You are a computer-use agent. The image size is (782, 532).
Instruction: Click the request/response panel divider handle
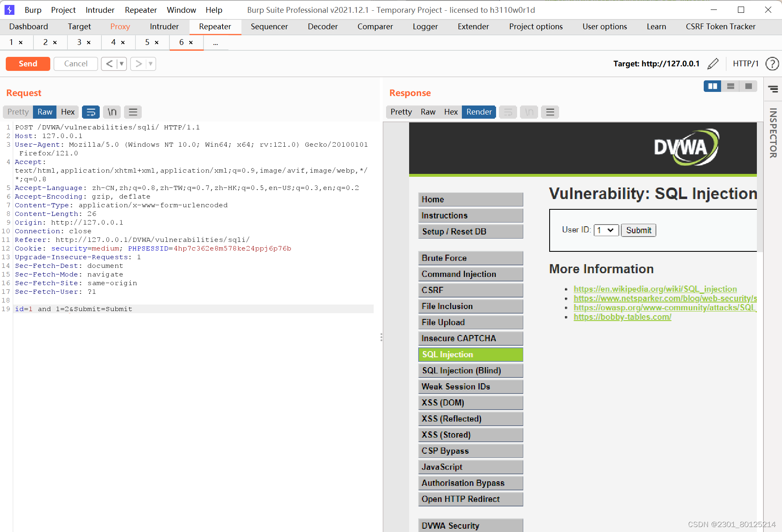(x=381, y=337)
